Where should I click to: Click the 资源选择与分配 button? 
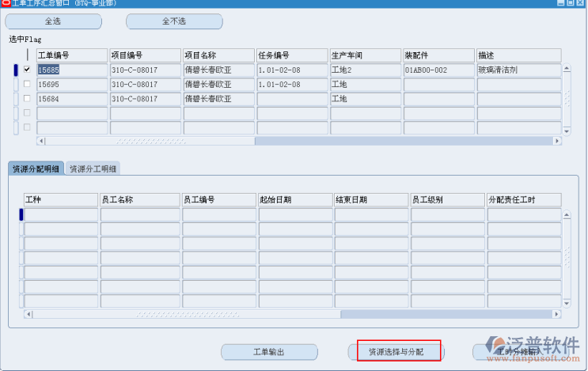(396, 351)
